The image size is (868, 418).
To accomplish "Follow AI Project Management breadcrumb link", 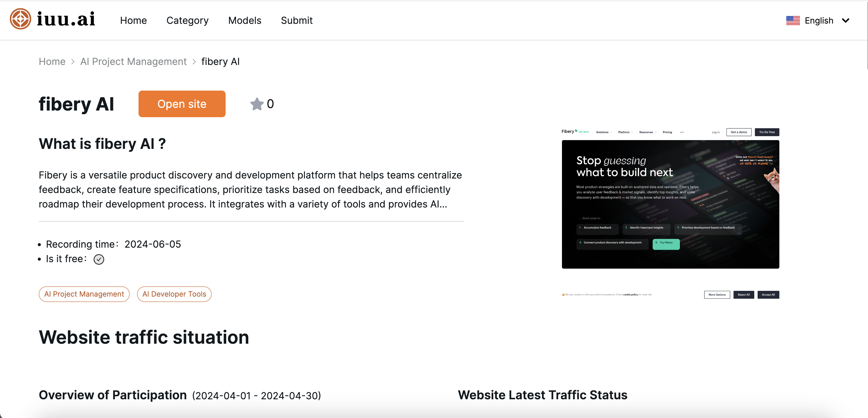I will point(133,62).
